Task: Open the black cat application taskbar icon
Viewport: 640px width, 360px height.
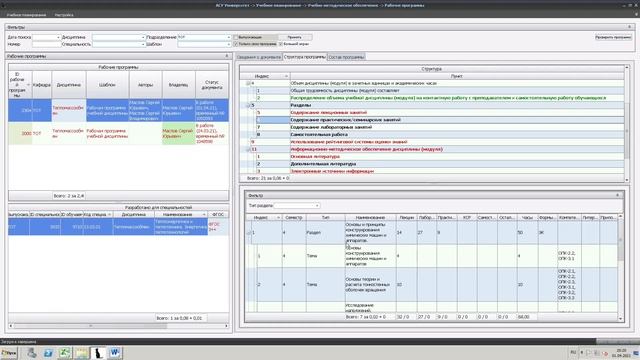Action: (x=98, y=353)
